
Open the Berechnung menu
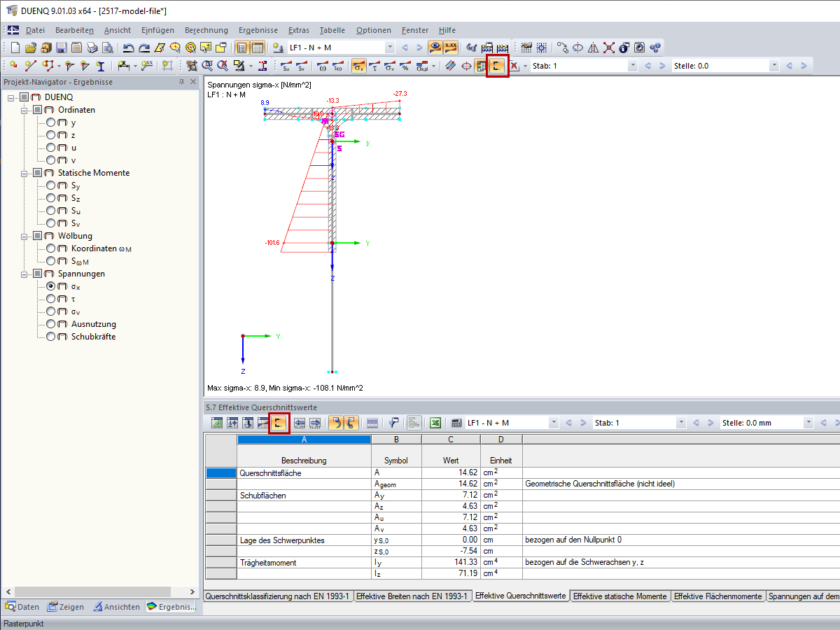click(206, 30)
